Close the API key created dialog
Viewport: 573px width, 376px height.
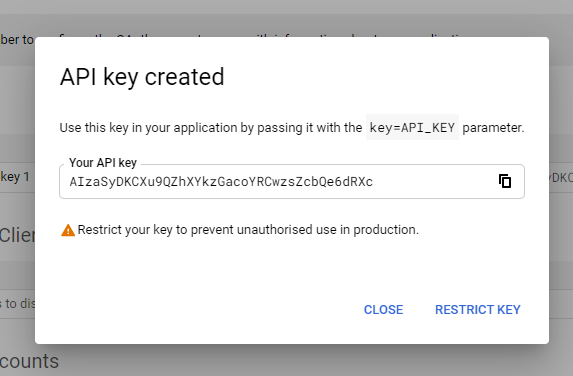pos(383,309)
